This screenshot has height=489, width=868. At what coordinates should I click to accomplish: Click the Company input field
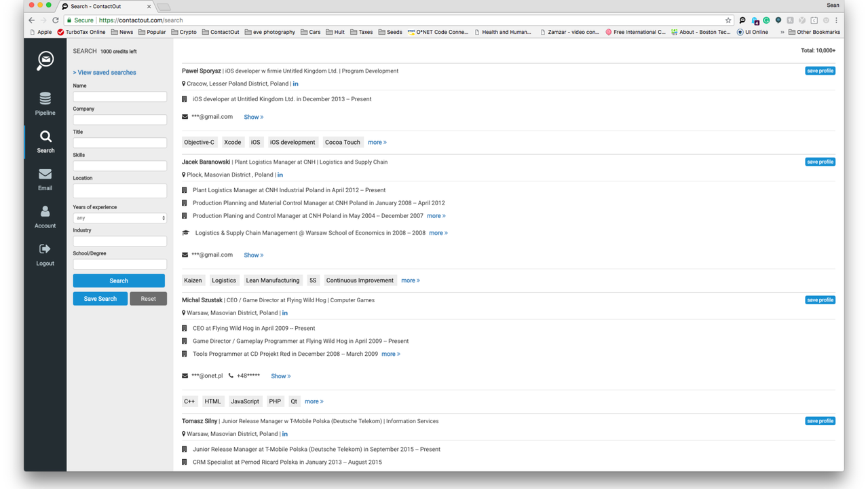point(119,120)
